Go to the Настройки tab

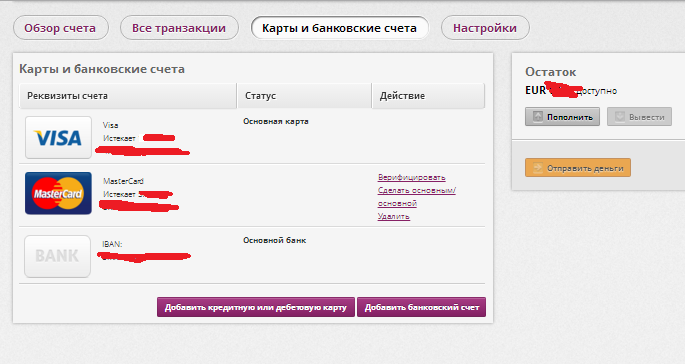coord(485,28)
